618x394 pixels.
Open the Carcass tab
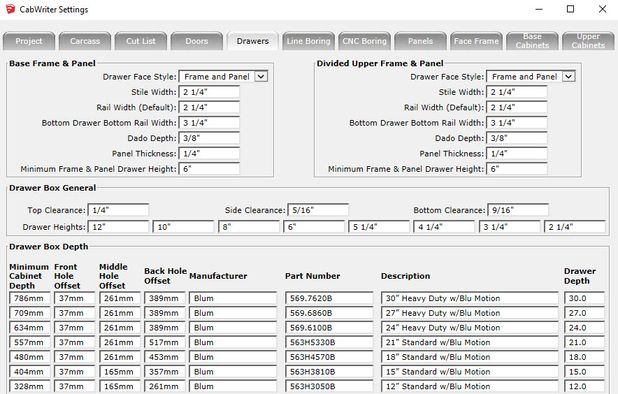point(85,41)
